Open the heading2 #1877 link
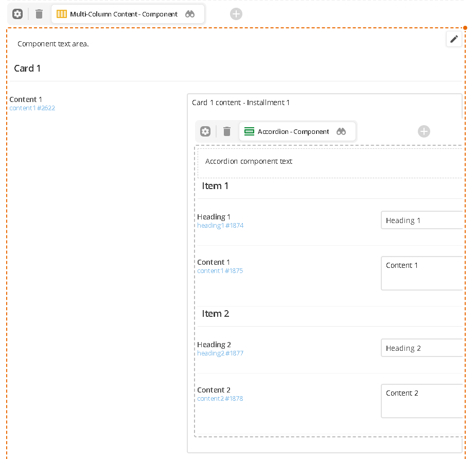This screenshot has width=476, height=459. coord(220,353)
